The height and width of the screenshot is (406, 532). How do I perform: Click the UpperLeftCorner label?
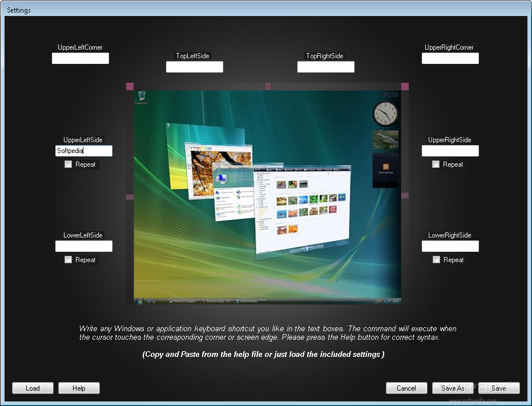point(80,47)
